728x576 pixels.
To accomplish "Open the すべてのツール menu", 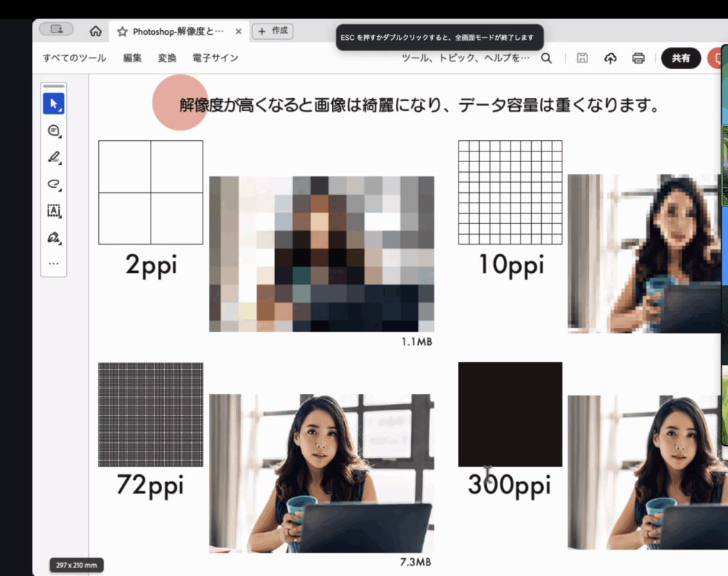I will tap(74, 58).
